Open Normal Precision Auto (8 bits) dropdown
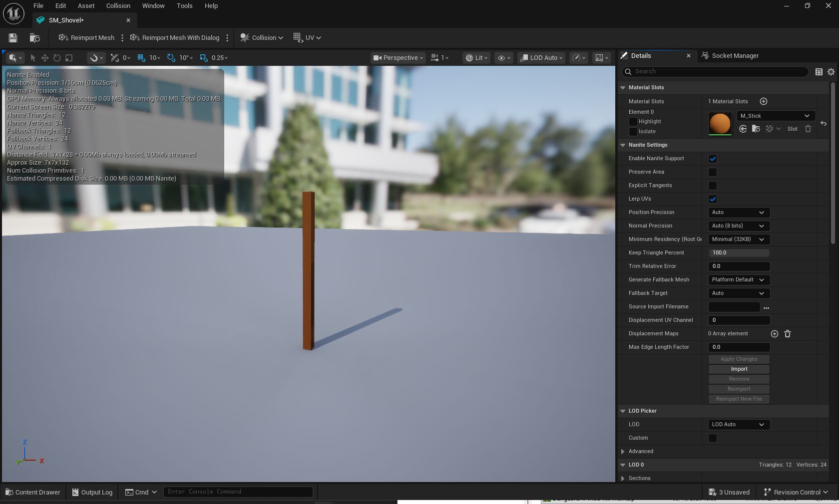Viewport: 839px width, 504px height. tap(739, 226)
